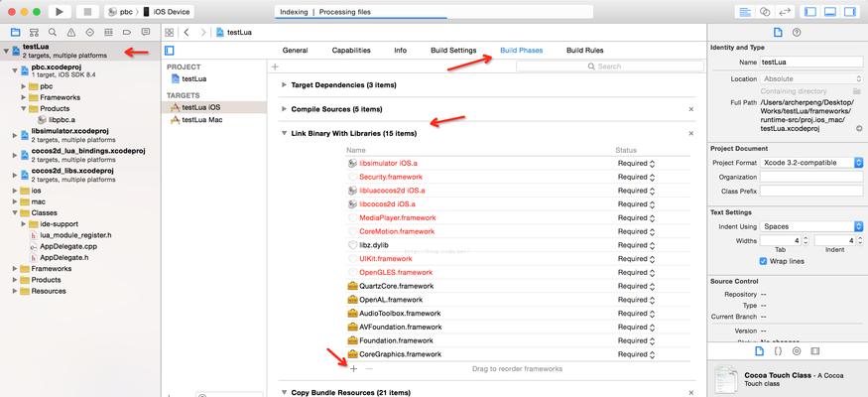Click the build phases Search field

point(609,66)
